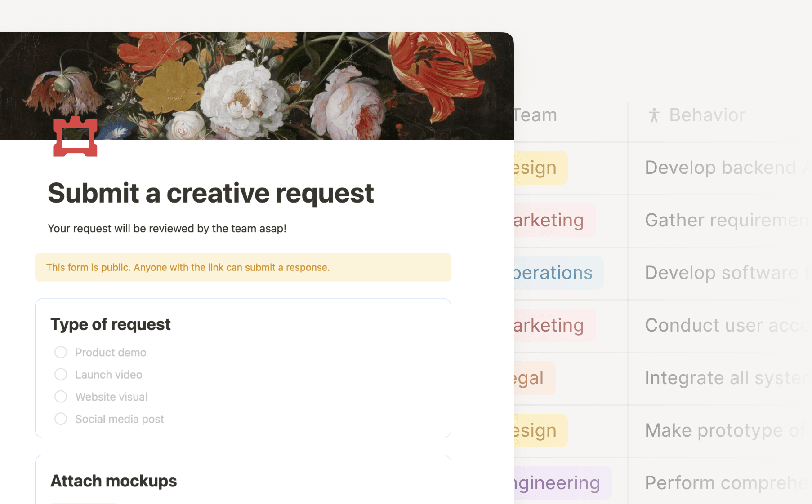Click the 'Develop backend' behavior cell
Viewport: 812px width, 504px height.
(x=719, y=167)
